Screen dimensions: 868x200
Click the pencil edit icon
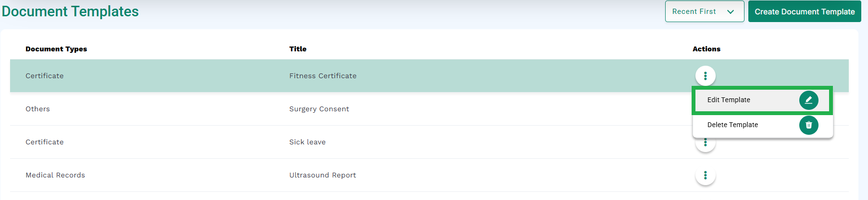pos(808,100)
